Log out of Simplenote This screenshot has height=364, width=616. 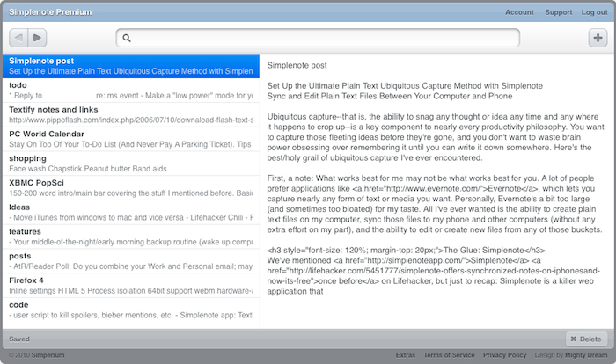[594, 12]
